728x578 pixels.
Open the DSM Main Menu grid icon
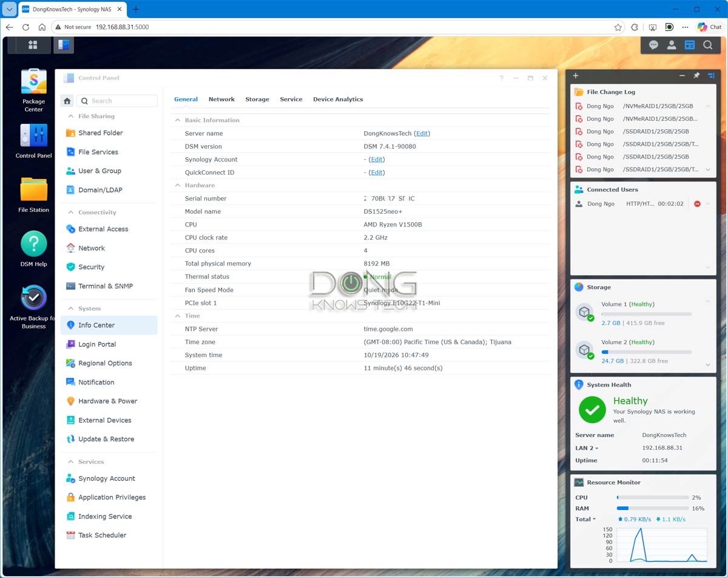[x=33, y=45]
